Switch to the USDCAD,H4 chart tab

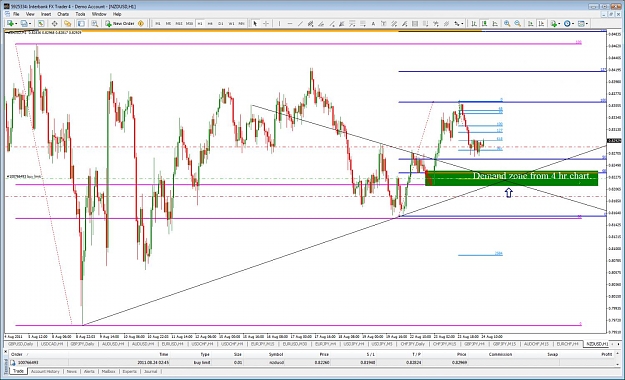[52, 344]
